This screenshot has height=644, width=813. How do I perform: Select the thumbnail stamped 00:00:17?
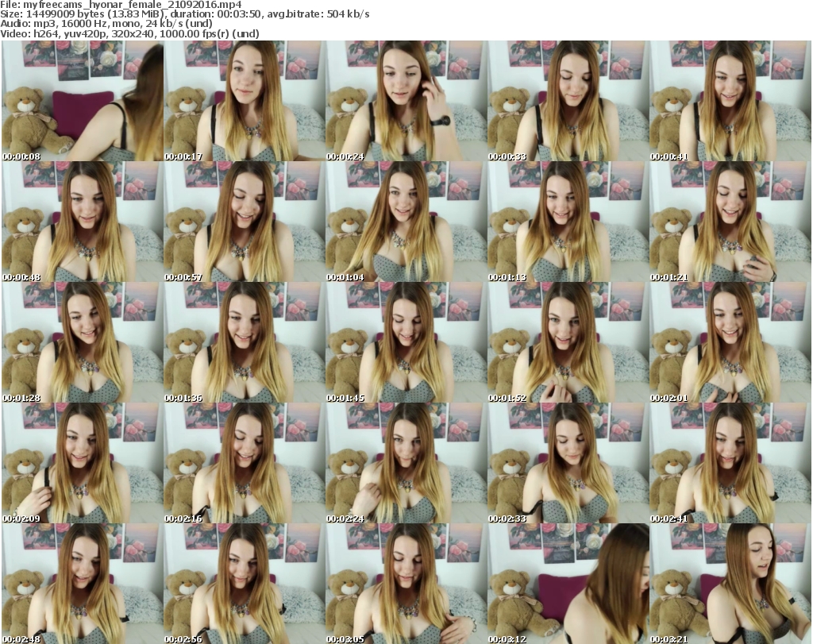245,101
